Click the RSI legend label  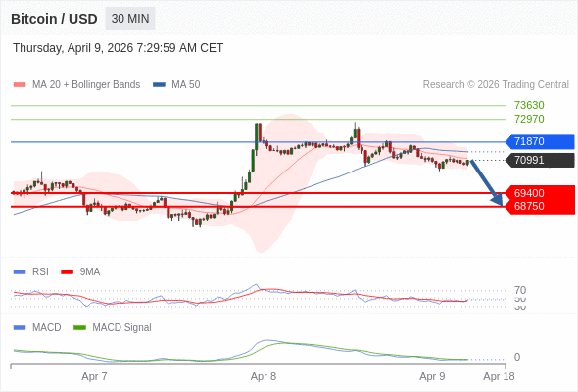(x=40, y=272)
